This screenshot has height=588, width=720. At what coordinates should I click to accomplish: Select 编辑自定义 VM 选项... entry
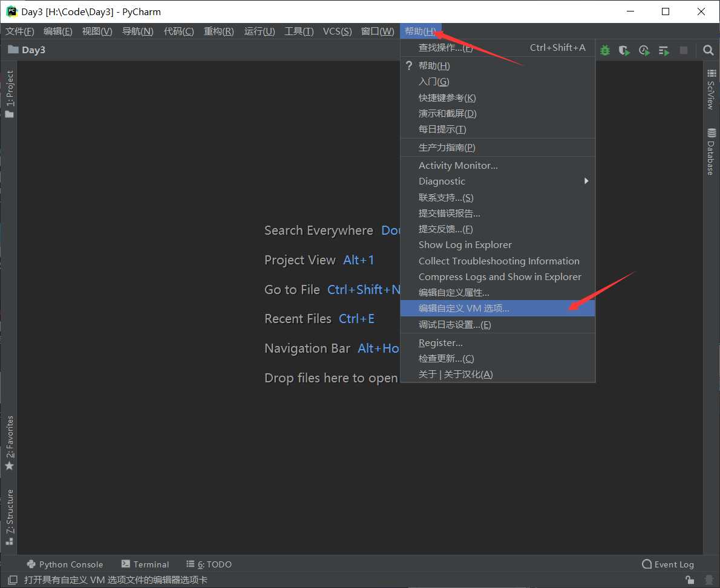[x=498, y=309]
